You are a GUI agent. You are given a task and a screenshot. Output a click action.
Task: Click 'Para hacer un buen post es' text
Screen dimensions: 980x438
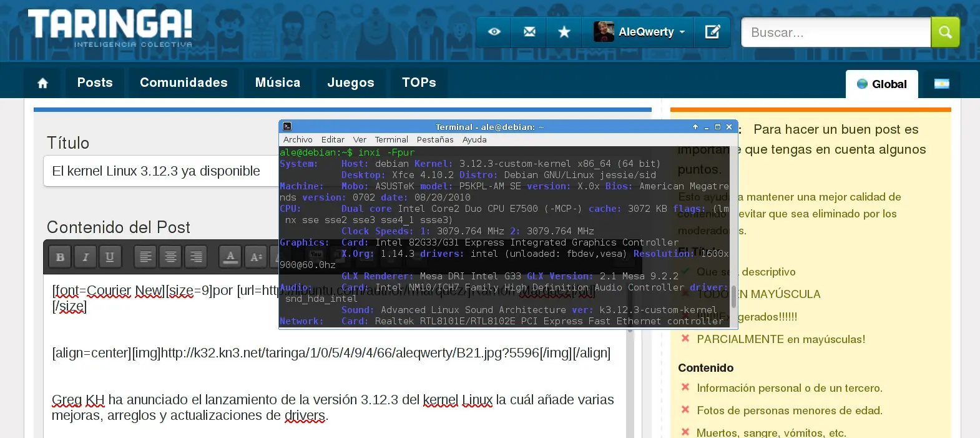click(836, 129)
